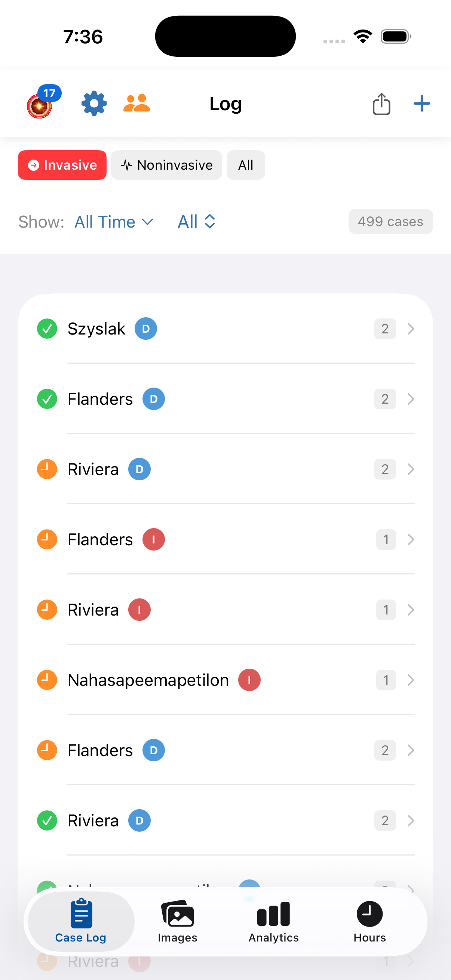Click the red I badge beside Nahasapeemapetilon
This screenshot has height=980, width=451.
249,680
